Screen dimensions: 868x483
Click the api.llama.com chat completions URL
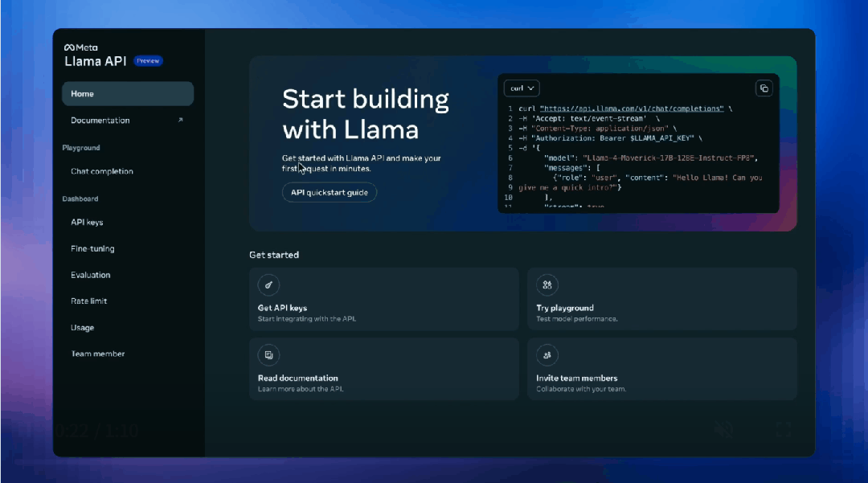coord(632,109)
